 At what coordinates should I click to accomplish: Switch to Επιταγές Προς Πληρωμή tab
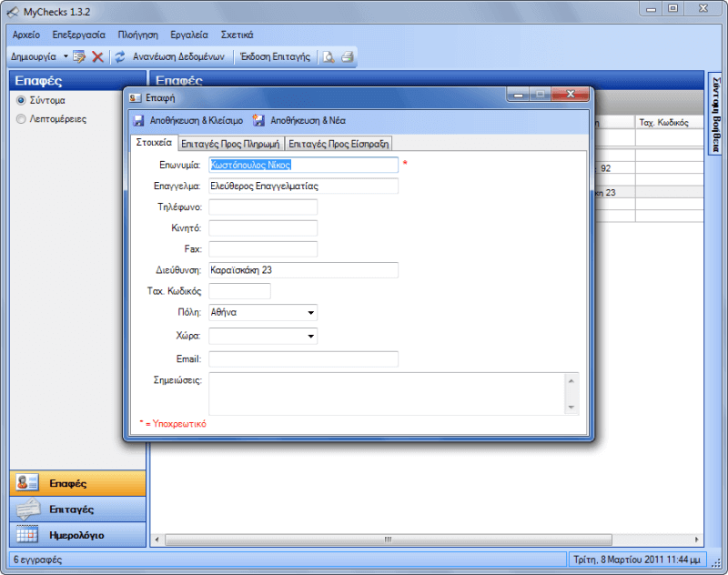230,143
